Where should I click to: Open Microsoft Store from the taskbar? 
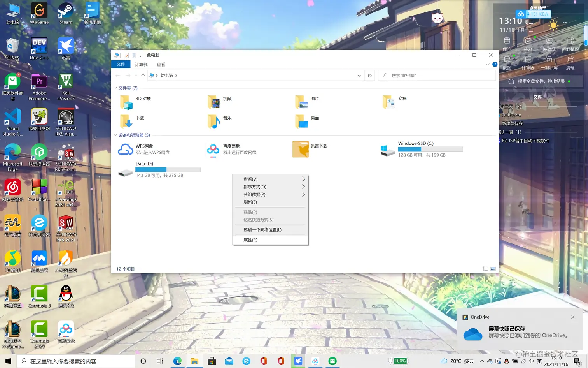point(212,361)
